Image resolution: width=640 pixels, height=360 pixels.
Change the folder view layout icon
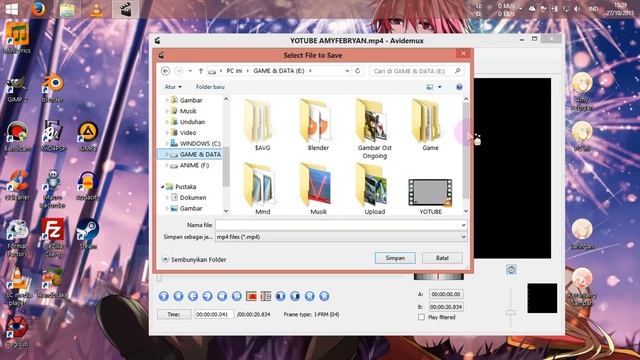point(430,87)
